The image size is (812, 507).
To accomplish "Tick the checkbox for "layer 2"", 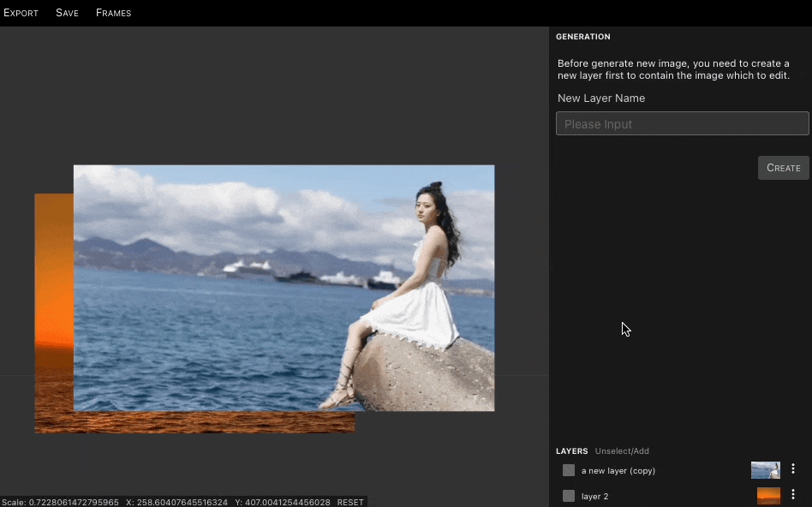I will tap(569, 496).
